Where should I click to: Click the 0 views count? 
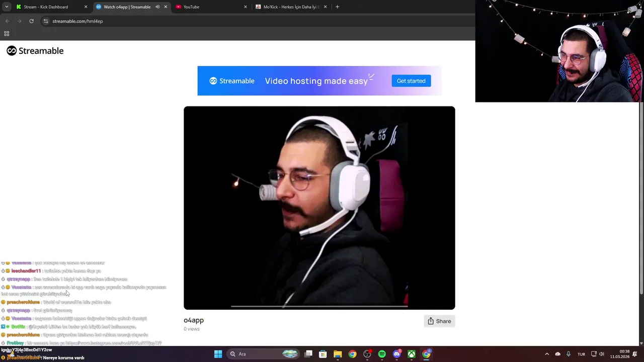tap(192, 329)
